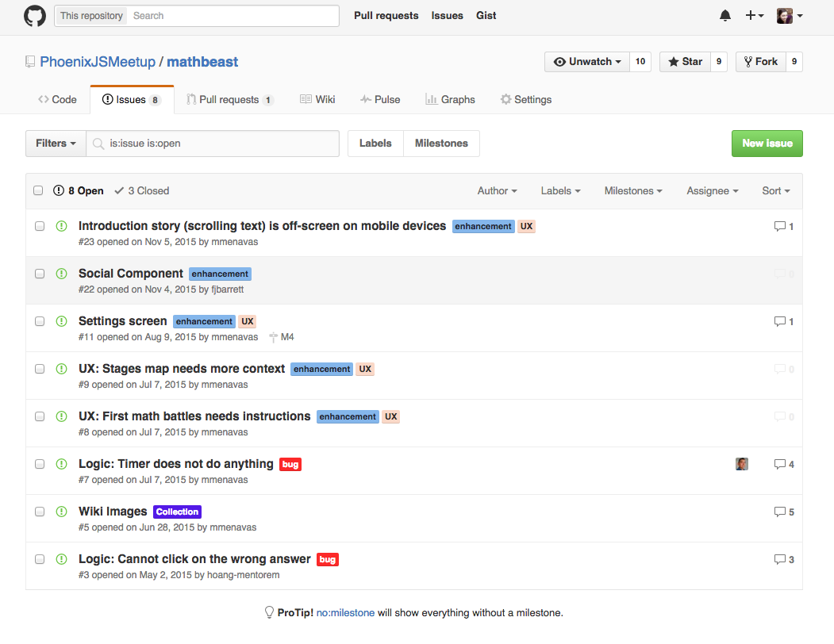Screen dimensions: 834x644
Task: Check the Timer bug issue checkbox
Action: coord(40,464)
